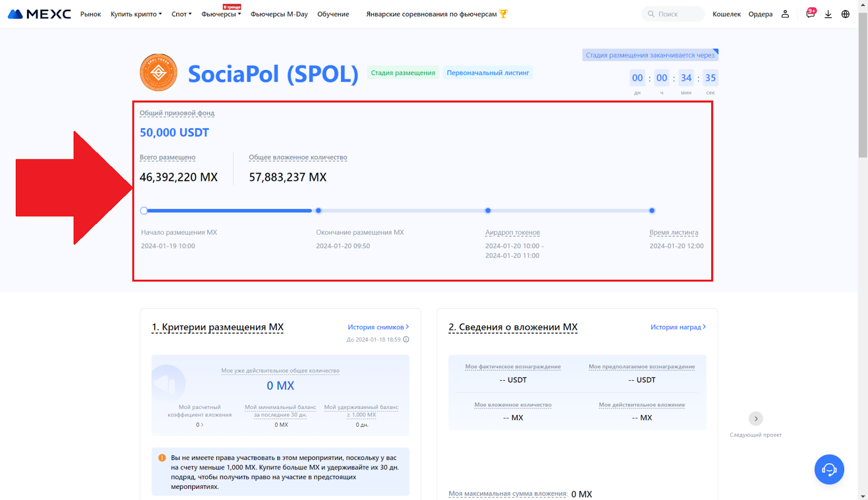Click the customer support chat bubble
The image size is (868, 500).
tap(829, 469)
